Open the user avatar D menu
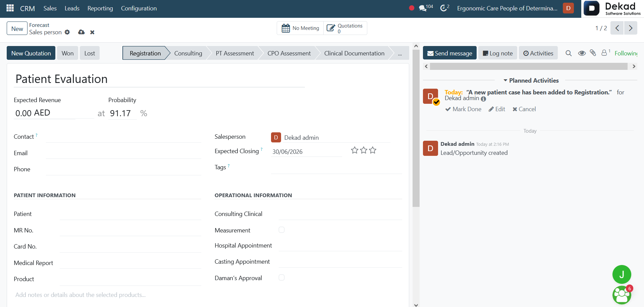 click(x=568, y=8)
